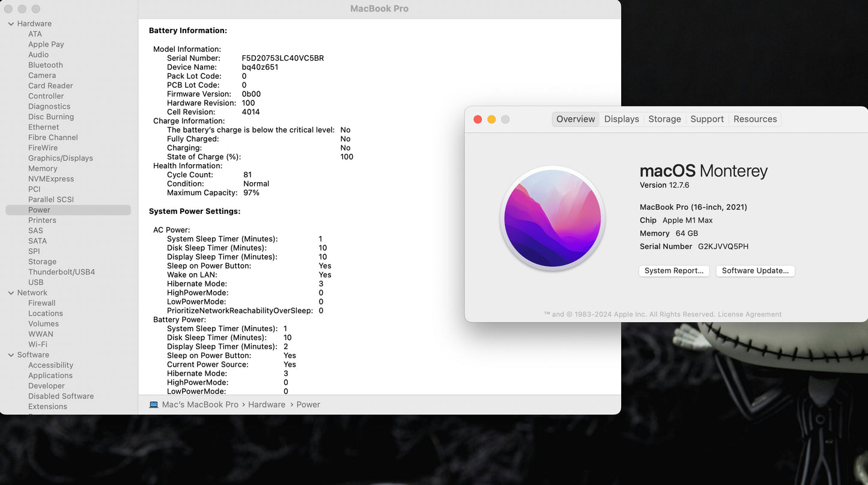Select Thunderbolt/USB4 in sidebar

tap(61, 272)
